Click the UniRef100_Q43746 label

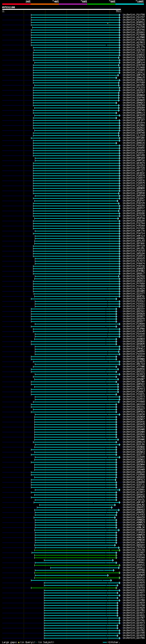tap(134, 30)
